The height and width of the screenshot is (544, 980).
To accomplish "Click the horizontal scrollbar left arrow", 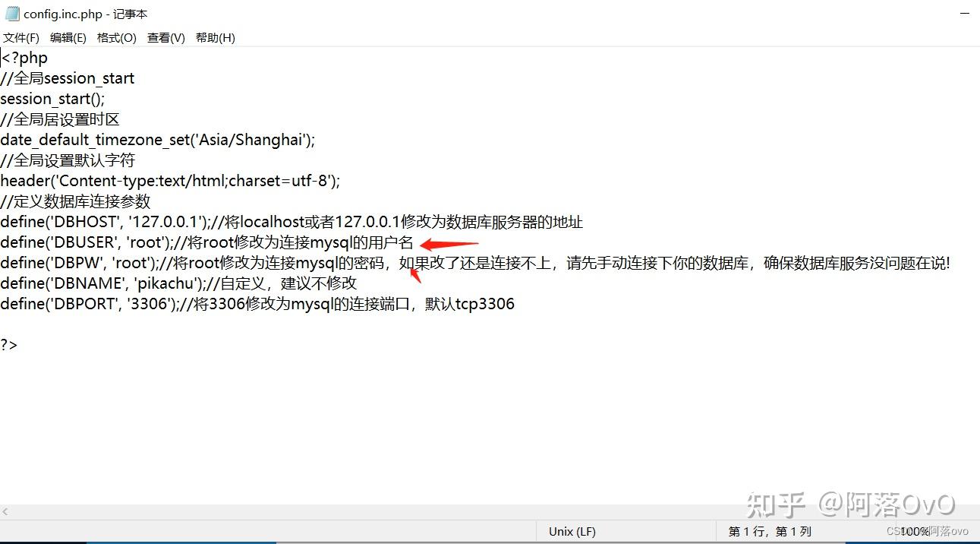I will point(6,513).
